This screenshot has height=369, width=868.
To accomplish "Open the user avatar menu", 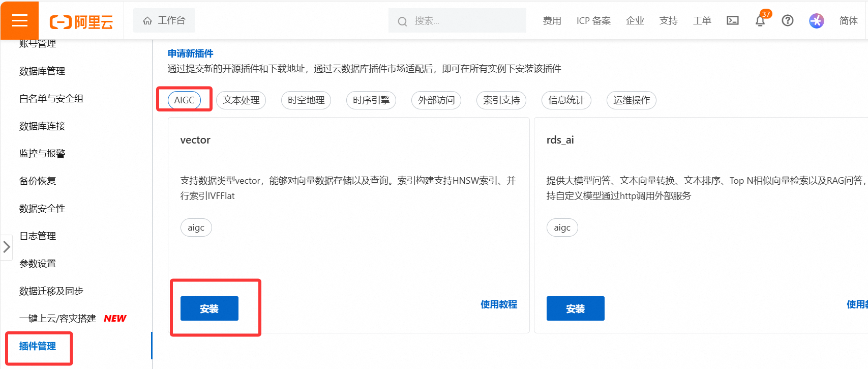I will [x=817, y=20].
